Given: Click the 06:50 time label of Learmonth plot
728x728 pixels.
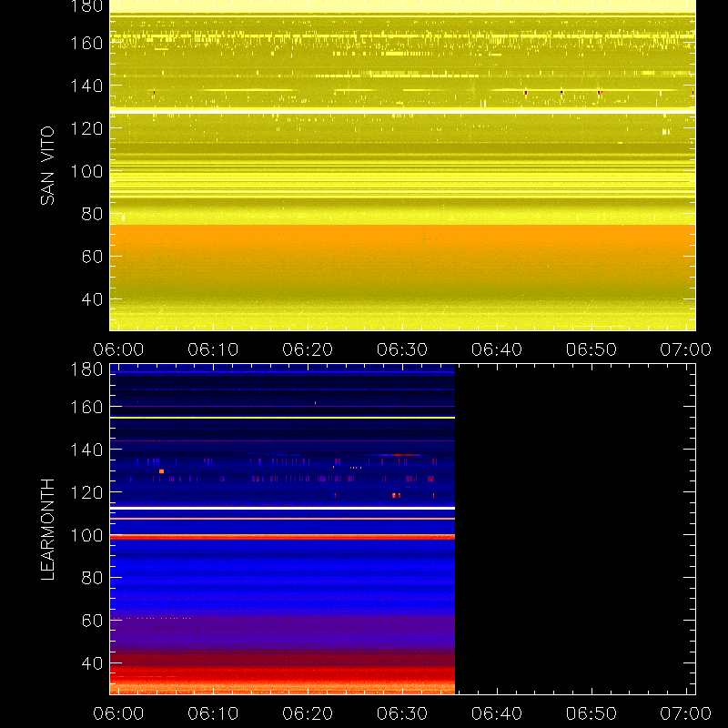Looking at the screenshot, I should click(x=591, y=713).
